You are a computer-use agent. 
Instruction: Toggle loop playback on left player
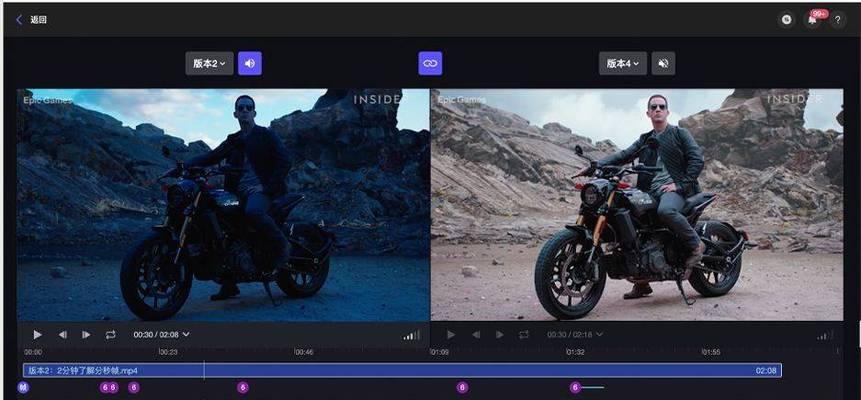click(110, 334)
